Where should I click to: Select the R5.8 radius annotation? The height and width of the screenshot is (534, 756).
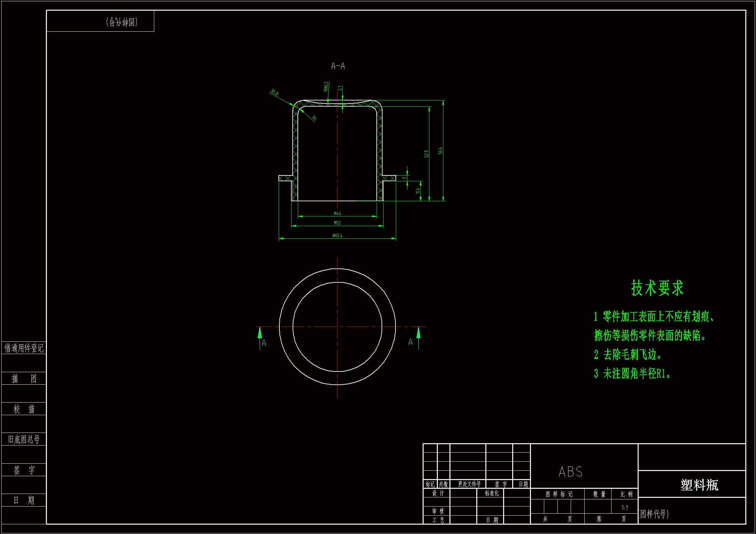(x=275, y=92)
